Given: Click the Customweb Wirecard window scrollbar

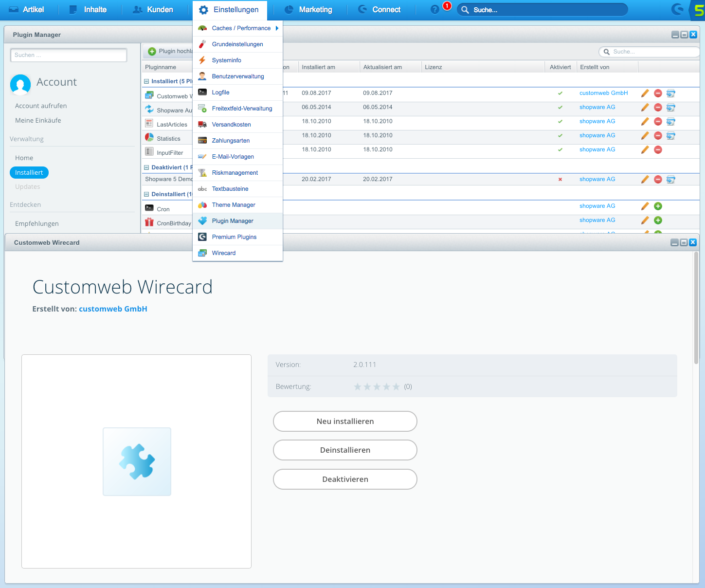Looking at the screenshot, I should pyautogui.click(x=696, y=309).
